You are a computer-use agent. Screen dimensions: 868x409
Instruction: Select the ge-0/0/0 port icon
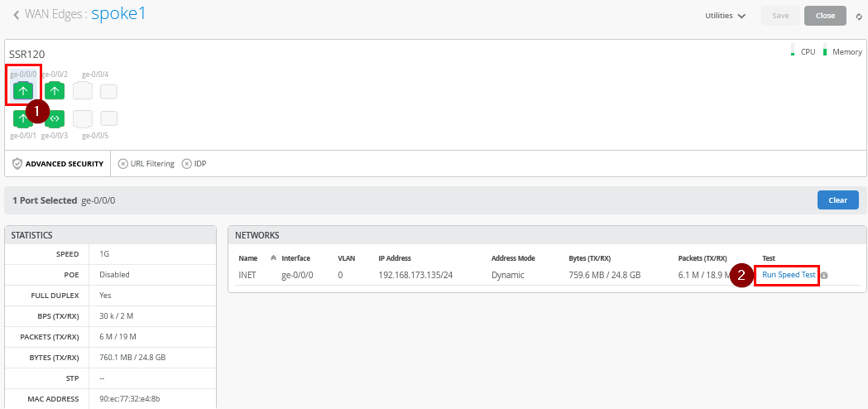click(x=23, y=90)
